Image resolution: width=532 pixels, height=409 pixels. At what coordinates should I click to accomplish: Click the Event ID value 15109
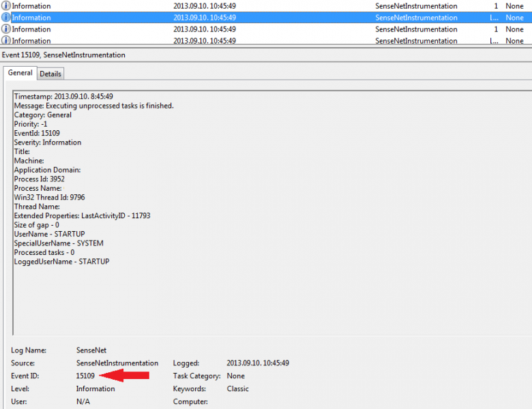(x=85, y=376)
